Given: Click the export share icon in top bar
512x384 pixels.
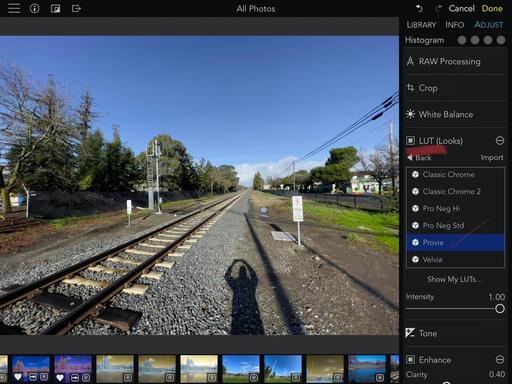Looking at the screenshot, I should (x=76, y=8).
